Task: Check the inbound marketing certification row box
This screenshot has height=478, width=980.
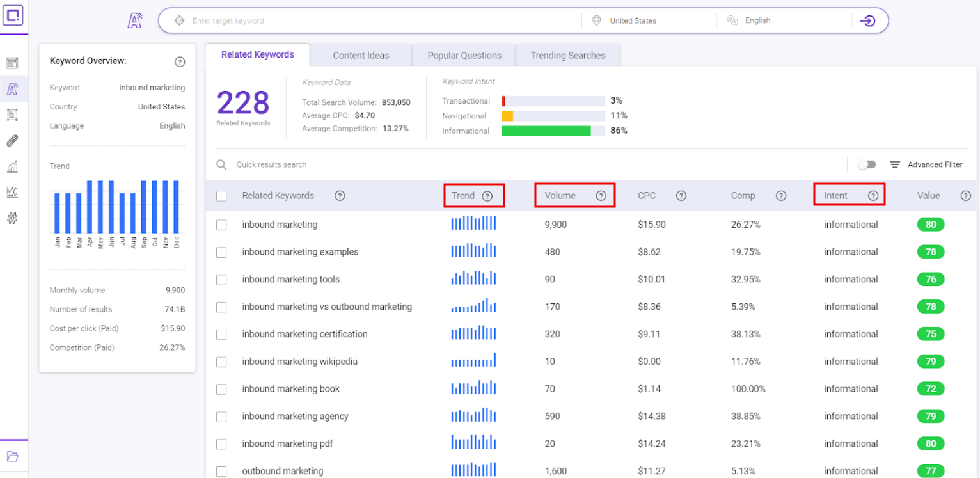Action: pos(221,335)
